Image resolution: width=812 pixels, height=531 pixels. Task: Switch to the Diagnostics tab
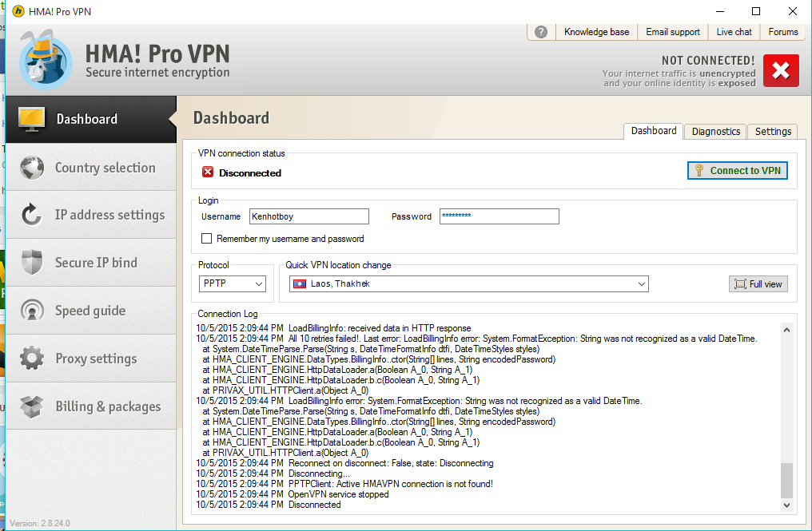click(715, 132)
